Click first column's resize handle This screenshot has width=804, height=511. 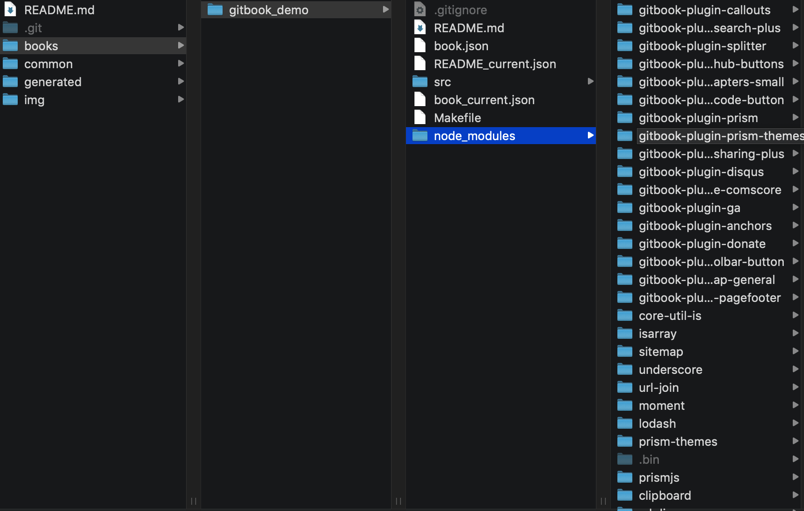click(x=193, y=501)
